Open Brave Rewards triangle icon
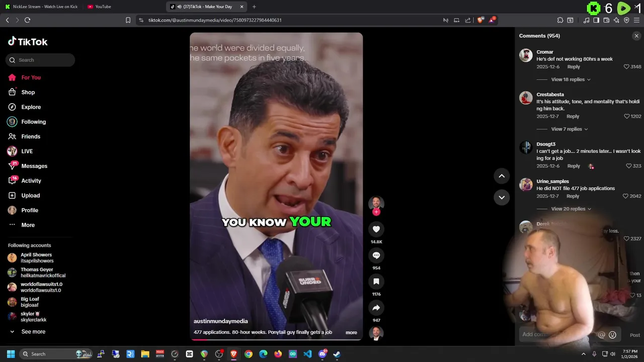Image resolution: width=644 pixels, height=362 pixels. tap(492, 20)
